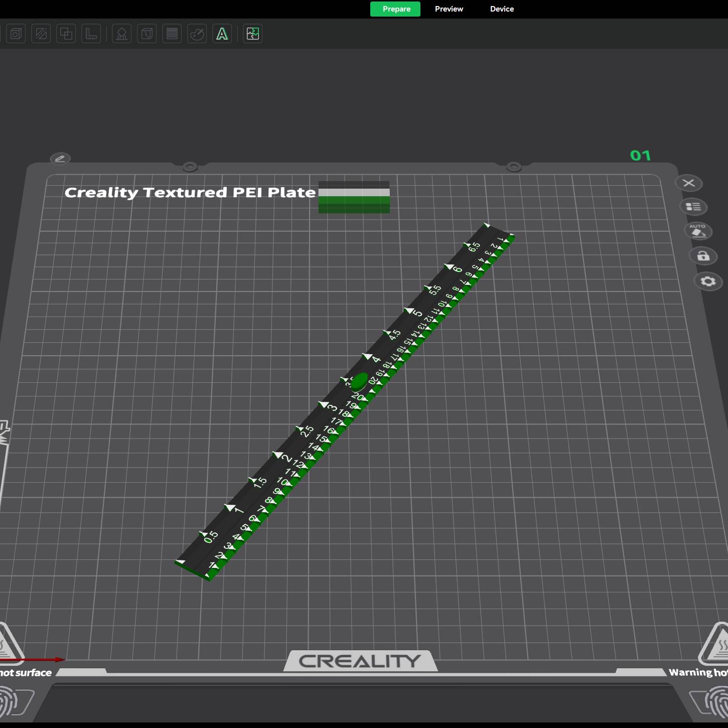This screenshot has height=728, width=728.
Task: Open the Support painting tool
Action: coord(121,34)
